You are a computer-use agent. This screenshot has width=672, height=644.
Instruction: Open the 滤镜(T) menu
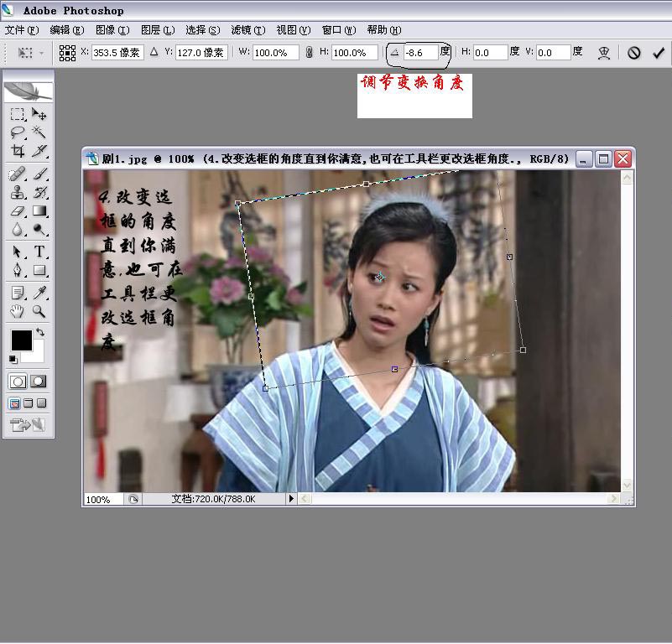(248, 30)
